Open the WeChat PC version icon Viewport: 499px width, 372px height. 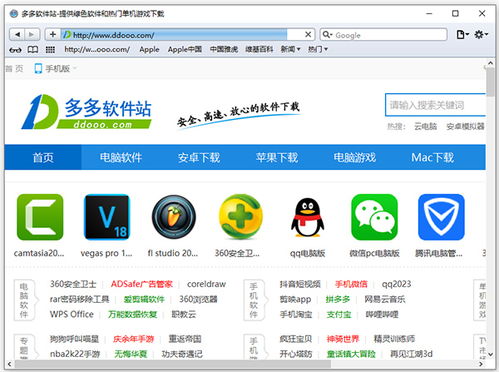(374, 217)
